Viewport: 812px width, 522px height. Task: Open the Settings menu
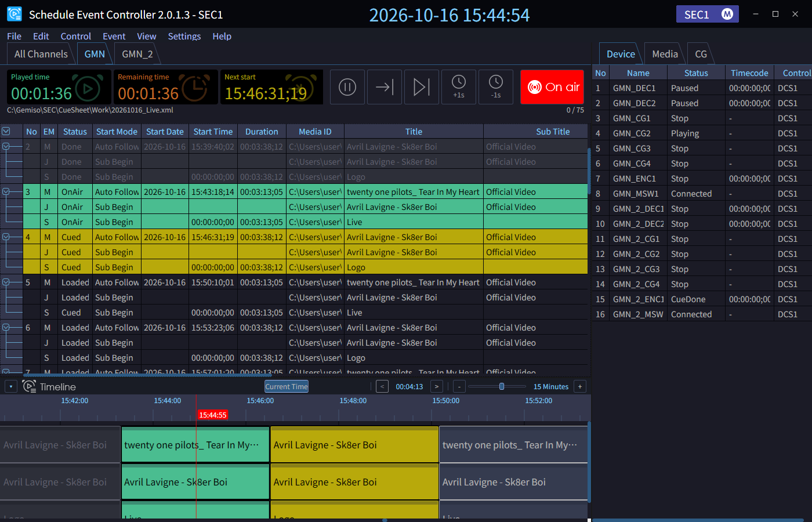click(184, 36)
